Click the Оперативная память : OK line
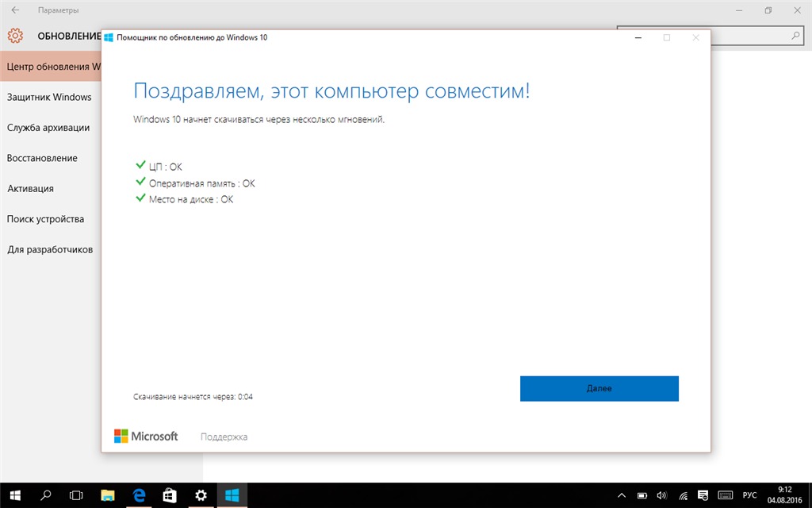 coord(202,183)
